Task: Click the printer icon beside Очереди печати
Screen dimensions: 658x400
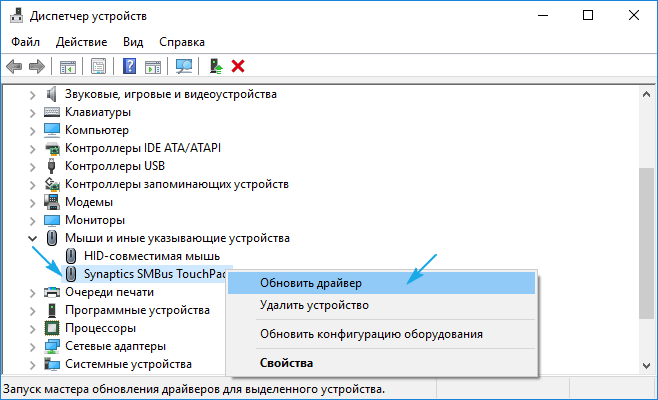Action: (x=52, y=292)
